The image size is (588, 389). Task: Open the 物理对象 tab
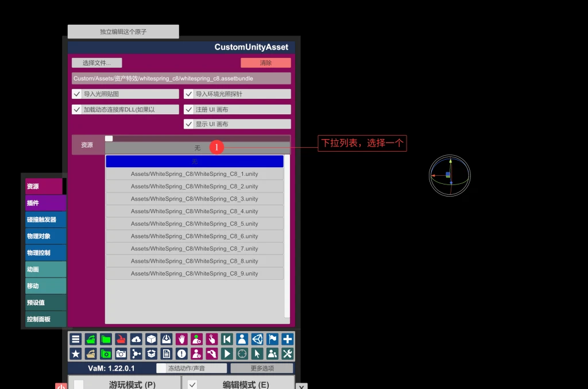tap(45, 236)
